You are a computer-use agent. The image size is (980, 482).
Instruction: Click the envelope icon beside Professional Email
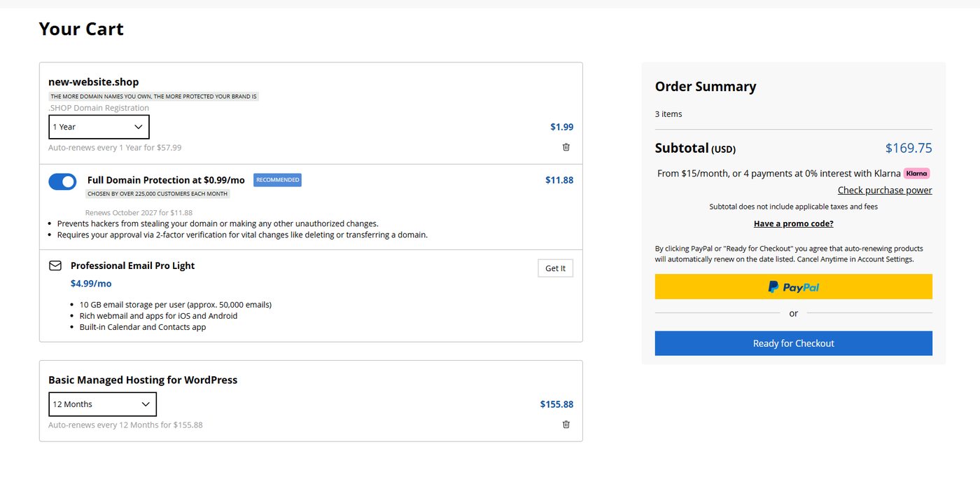(x=55, y=266)
